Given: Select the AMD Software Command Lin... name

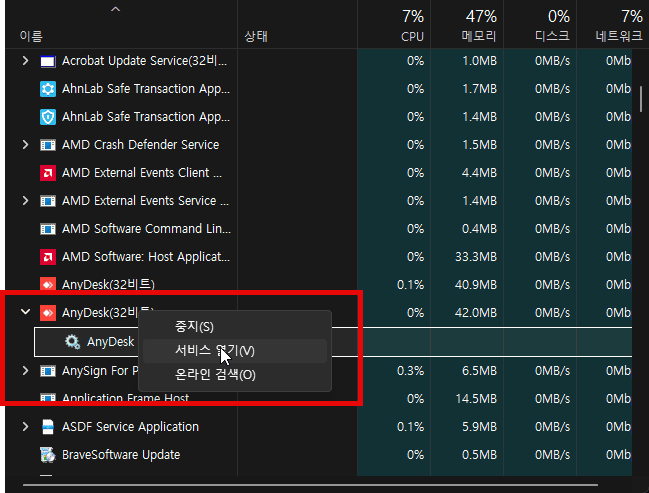Looking at the screenshot, I should [146, 229].
